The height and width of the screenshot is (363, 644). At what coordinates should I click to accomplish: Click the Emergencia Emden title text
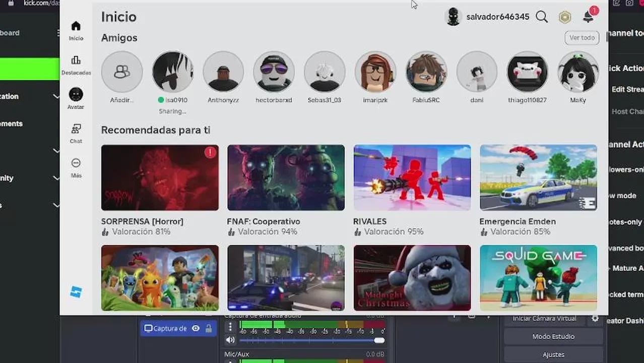tap(518, 221)
